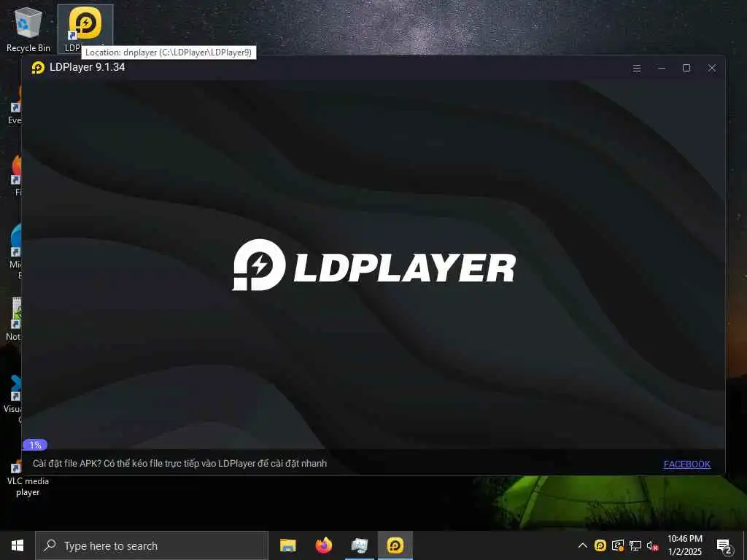Click the security warning tray icon
The image size is (747, 560).
618,545
